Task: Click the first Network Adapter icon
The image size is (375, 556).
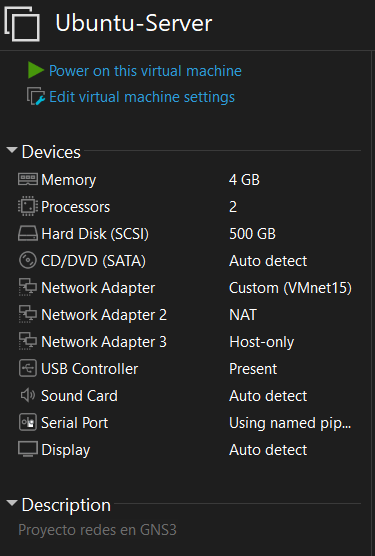Action: [28, 288]
